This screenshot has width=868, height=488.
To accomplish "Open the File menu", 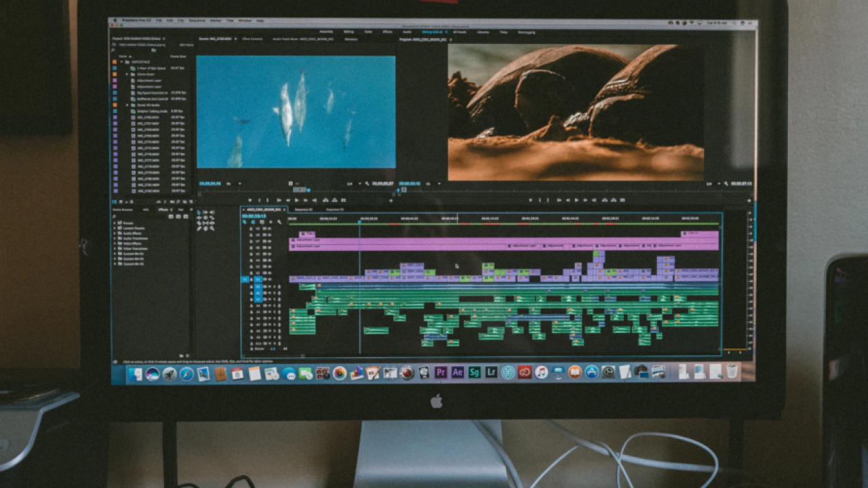I will (159, 20).
